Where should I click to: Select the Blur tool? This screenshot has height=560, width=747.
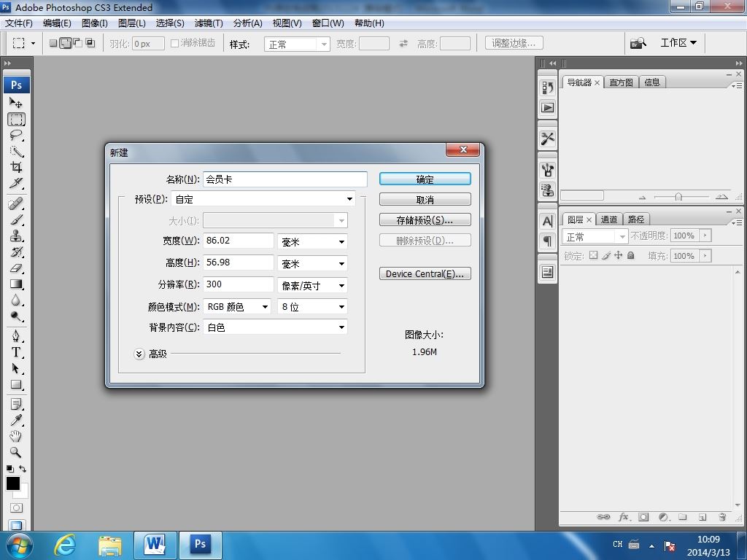16,300
